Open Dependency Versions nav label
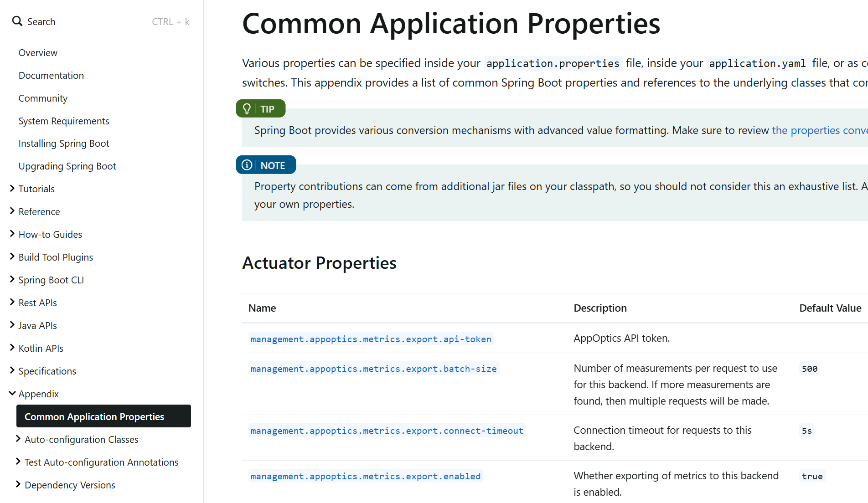Image resolution: width=868 pixels, height=503 pixels. [x=70, y=485]
